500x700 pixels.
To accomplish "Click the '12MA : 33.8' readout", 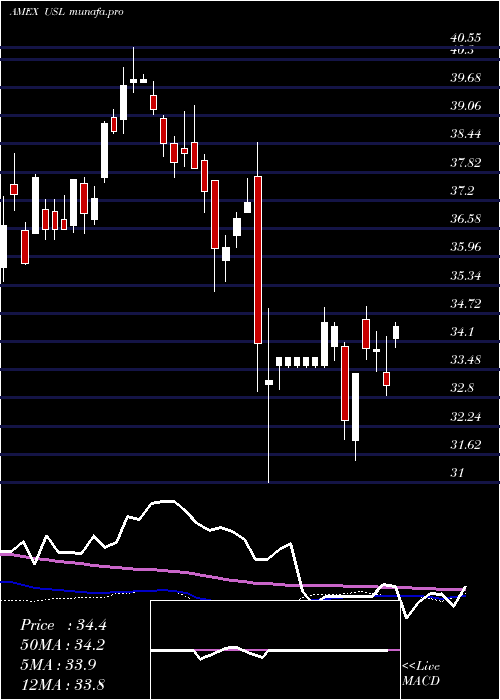I will pyautogui.click(x=63, y=684).
